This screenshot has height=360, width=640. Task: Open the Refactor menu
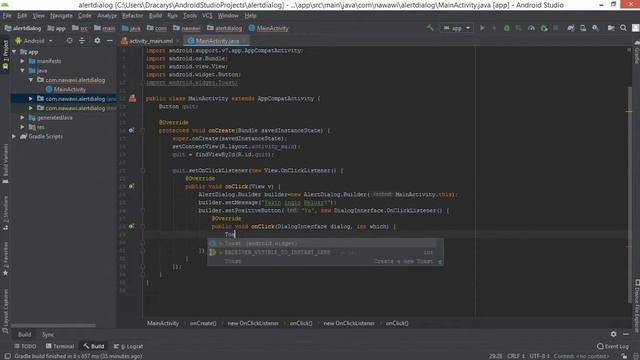click(133, 16)
